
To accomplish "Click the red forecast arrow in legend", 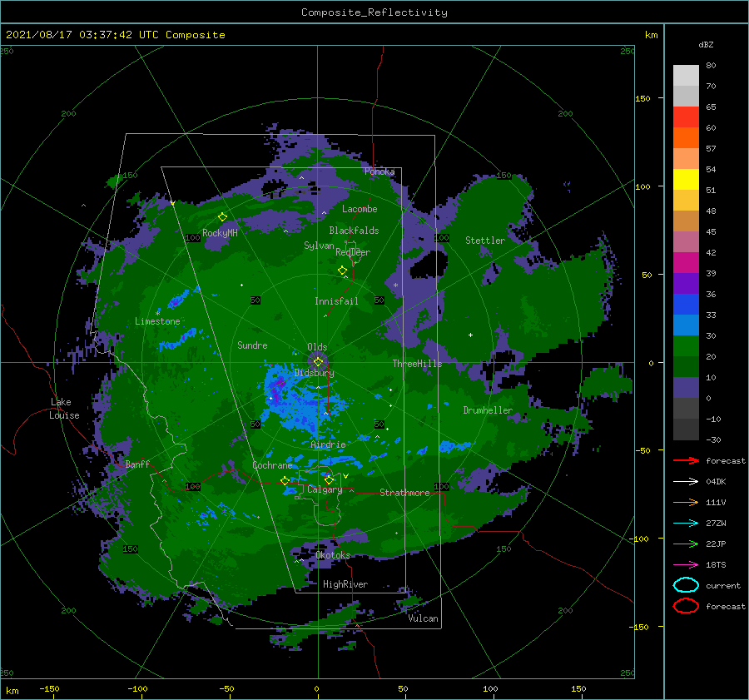I will coord(686,460).
